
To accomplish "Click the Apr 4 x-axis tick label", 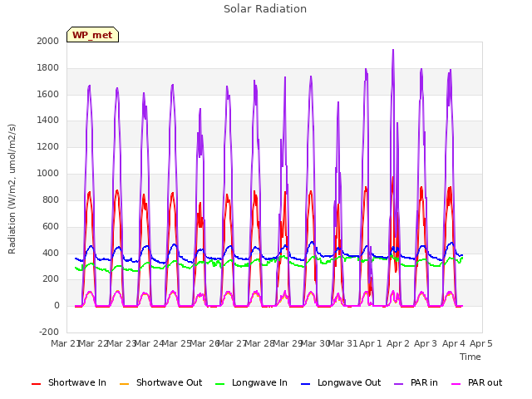I will pos(454,343).
